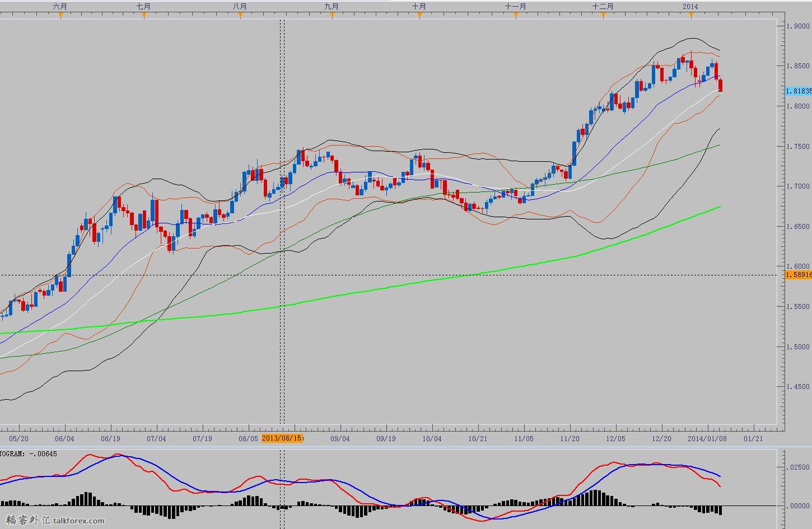Viewport: 812px width, 529px height.
Task: Click the 1.9000 price axis label
Action: (798, 26)
